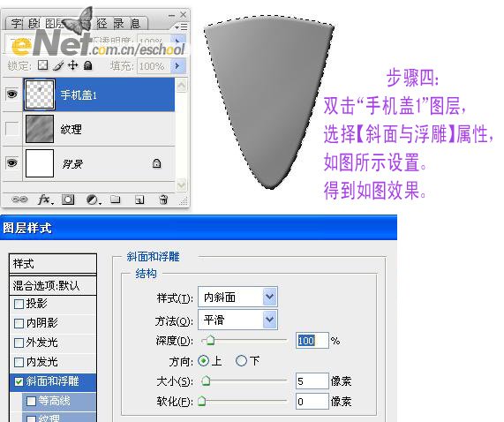
Task: Lock all with padlock icon
Action: [87, 65]
